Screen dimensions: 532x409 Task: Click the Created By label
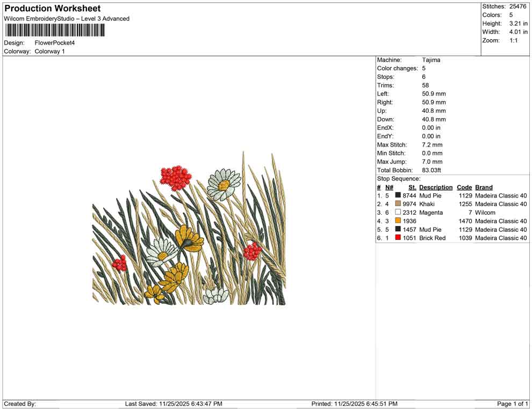tap(20, 404)
